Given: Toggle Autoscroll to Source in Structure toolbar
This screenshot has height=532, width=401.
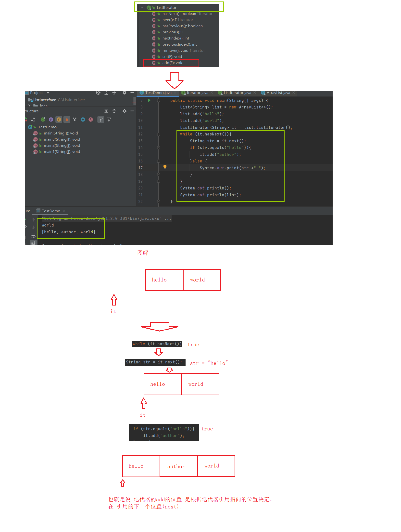Looking at the screenshot, I should coord(101,120).
